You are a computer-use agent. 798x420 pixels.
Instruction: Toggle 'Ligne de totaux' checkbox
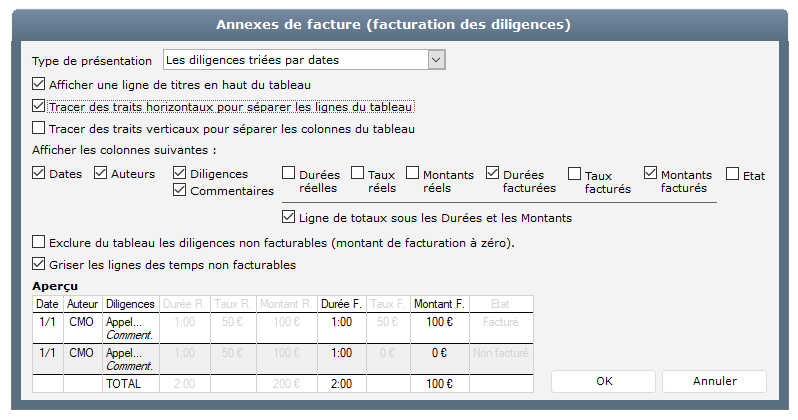tap(290, 216)
